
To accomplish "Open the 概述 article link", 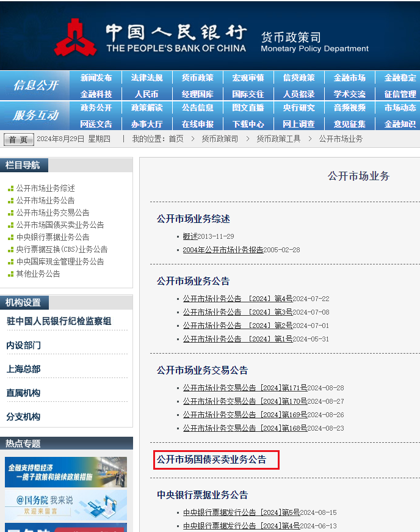I will 190,236.
